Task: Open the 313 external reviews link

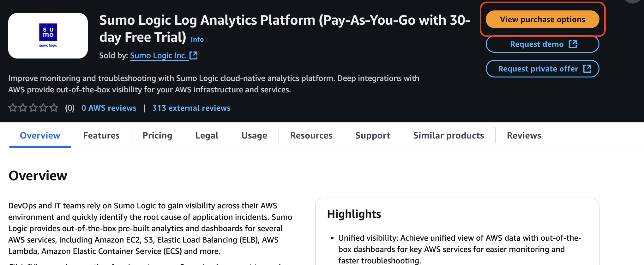Action: click(x=191, y=108)
